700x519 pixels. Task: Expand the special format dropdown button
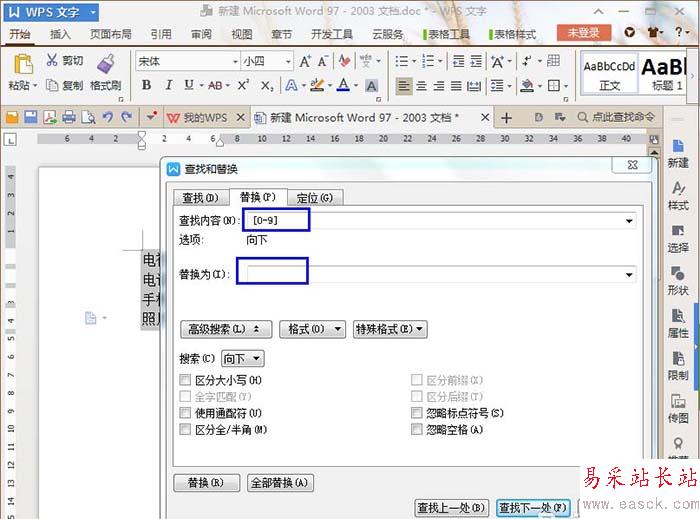(x=390, y=329)
